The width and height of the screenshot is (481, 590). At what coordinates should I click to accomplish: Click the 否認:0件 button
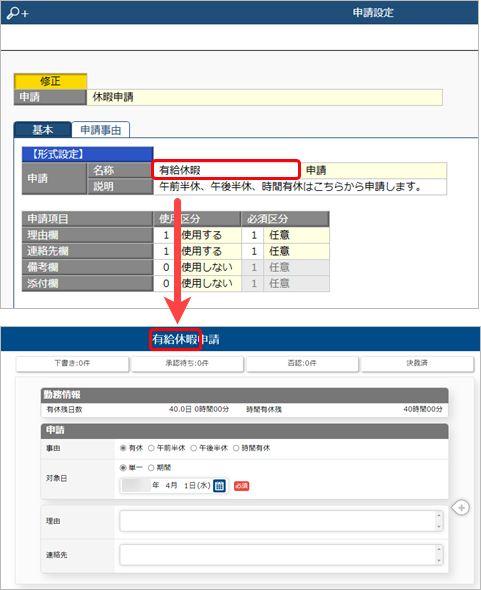click(x=302, y=363)
